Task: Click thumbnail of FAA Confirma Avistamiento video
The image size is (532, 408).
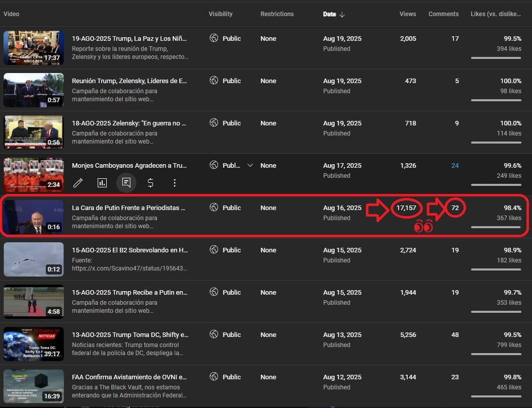Action: [34, 386]
